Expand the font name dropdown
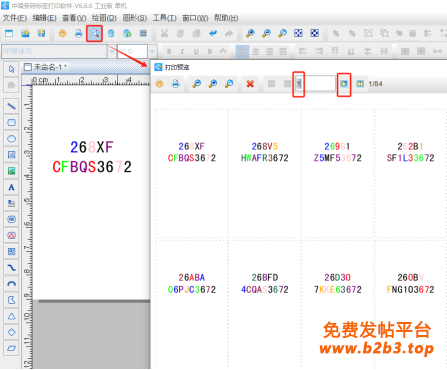Image resolution: width=447 pixels, height=370 pixels. pos(112,51)
